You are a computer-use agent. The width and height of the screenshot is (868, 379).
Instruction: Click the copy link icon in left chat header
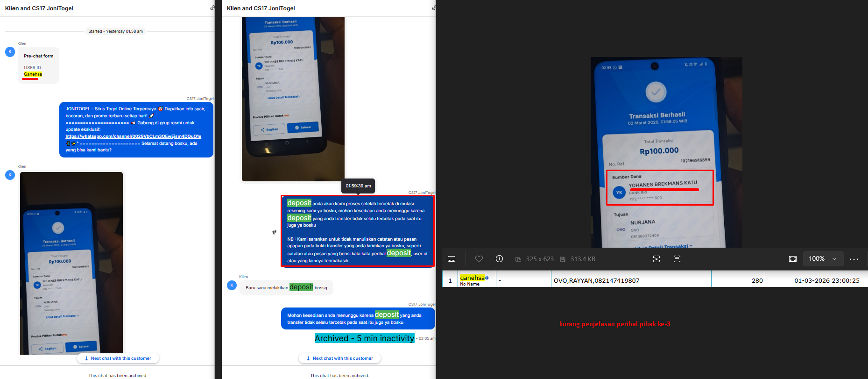coord(212,8)
